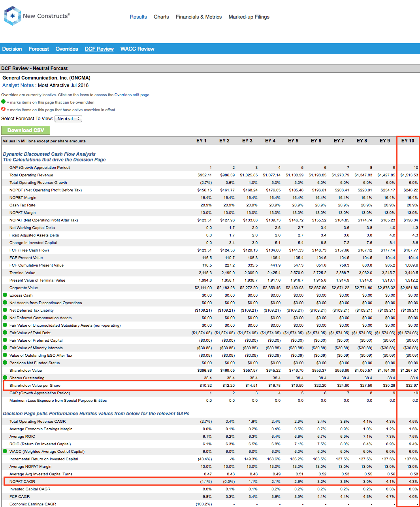
Task: Follow the Overrides edit page link
Action: [132, 95]
